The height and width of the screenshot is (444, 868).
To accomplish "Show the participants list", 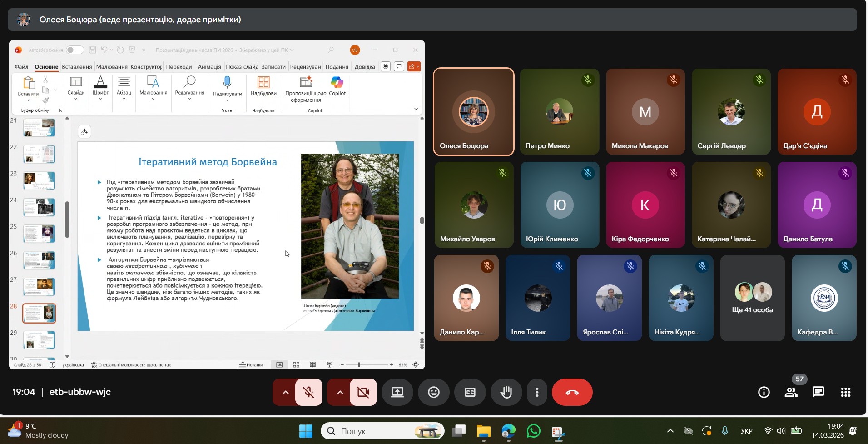I will click(x=791, y=392).
